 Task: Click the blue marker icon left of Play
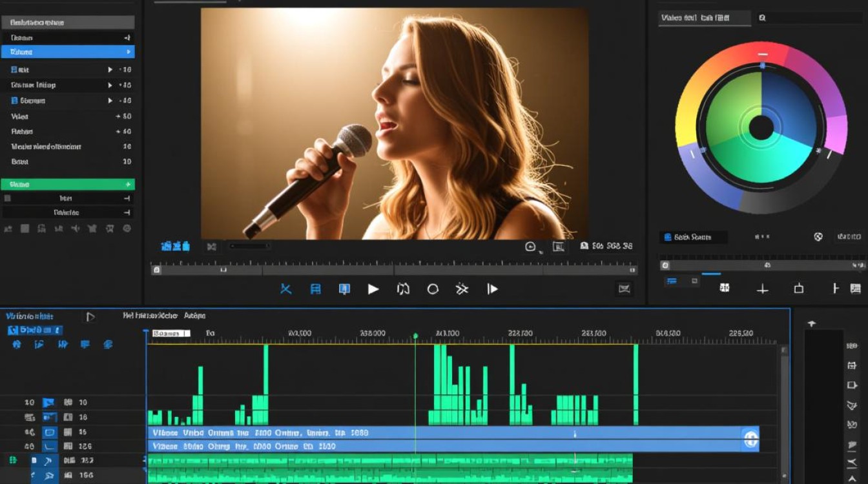pyautogui.click(x=344, y=289)
